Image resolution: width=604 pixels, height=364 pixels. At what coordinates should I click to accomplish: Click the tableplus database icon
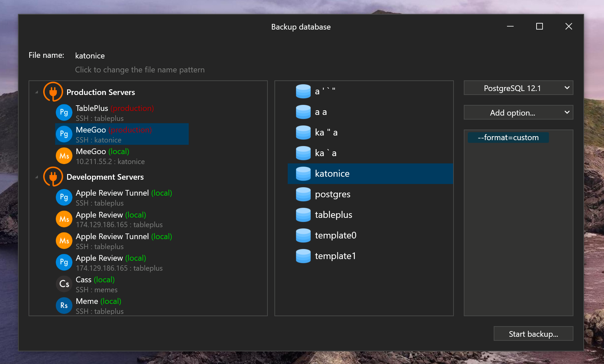click(x=303, y=215)
